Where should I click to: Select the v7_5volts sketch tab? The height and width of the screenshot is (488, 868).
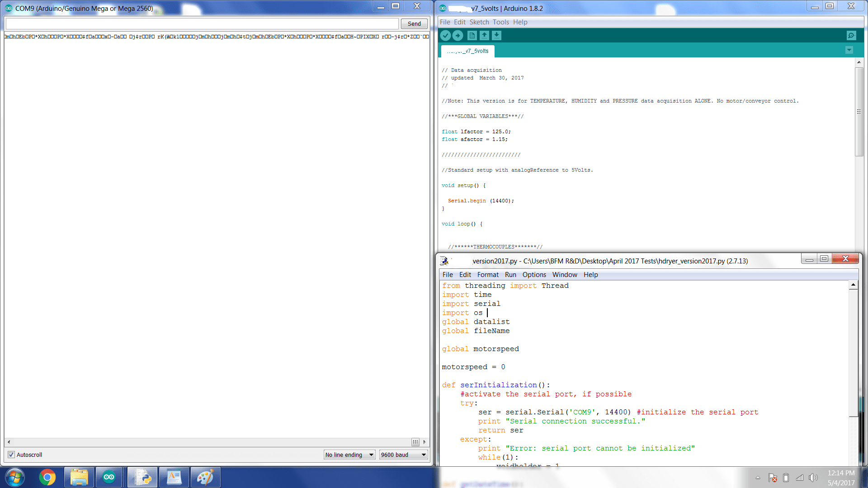[x=468, y=51]
